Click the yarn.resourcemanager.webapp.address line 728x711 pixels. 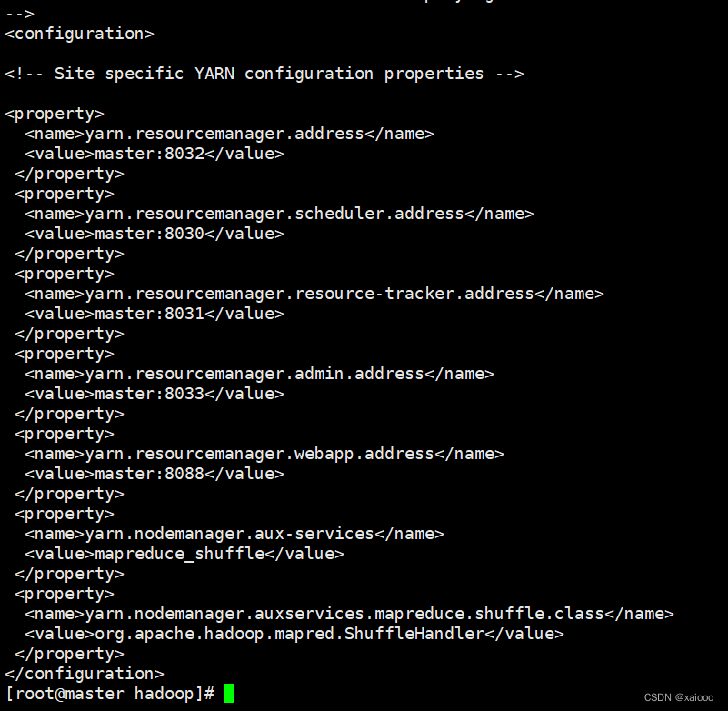pos(264,454)
